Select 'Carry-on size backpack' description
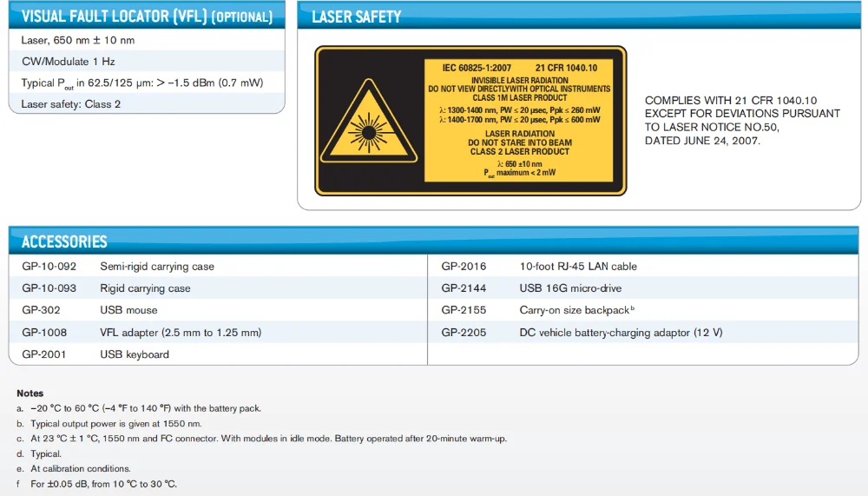The height and width of the screenshot is (496, 868). pyautogui.click(x=576, y=310)
